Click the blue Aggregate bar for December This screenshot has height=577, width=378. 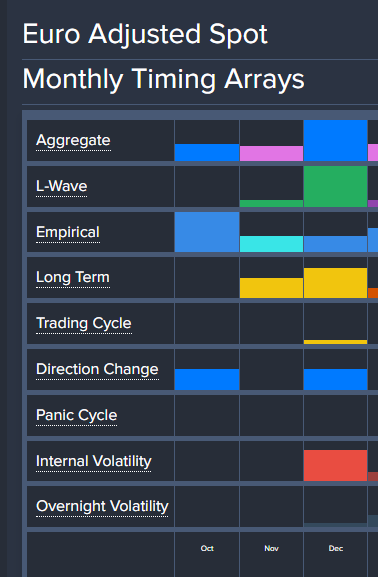point(336,141)
